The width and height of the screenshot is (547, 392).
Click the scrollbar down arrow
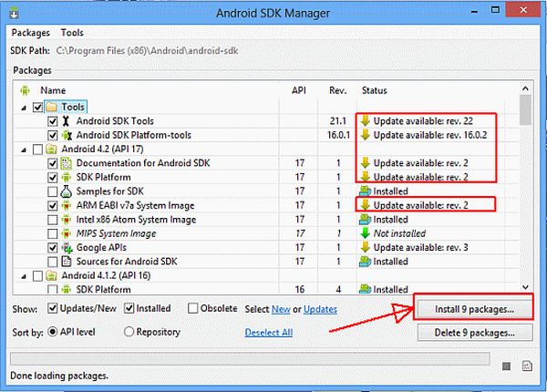tap(525, 287)
